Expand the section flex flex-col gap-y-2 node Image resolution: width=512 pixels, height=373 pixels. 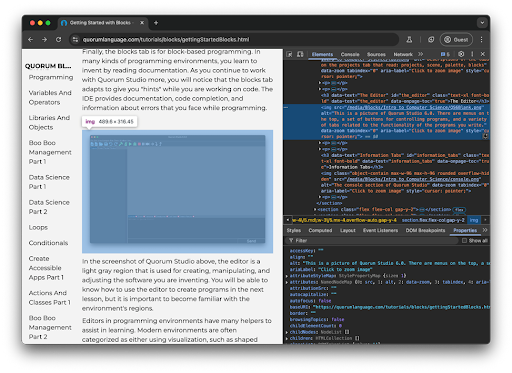pyautogui.click(x=315, y=210)
